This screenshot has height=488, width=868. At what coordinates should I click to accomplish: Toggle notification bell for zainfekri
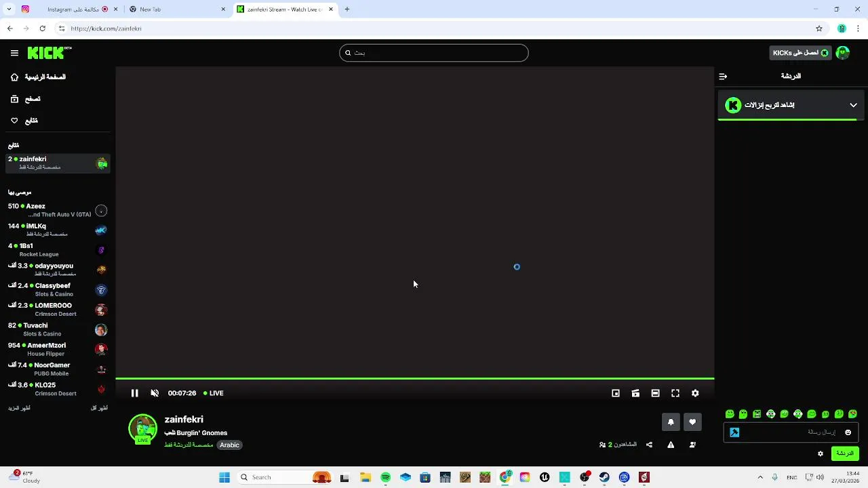tap(671, 422)
